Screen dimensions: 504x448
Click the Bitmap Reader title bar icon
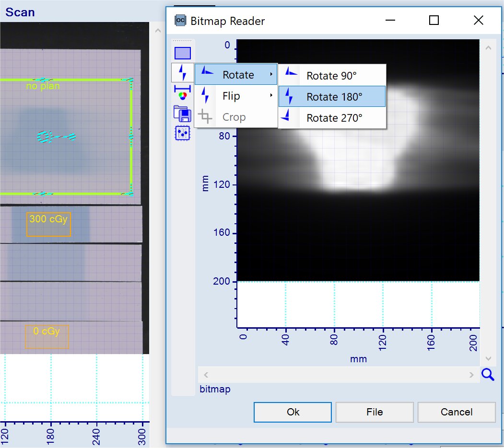click(180, 21)
